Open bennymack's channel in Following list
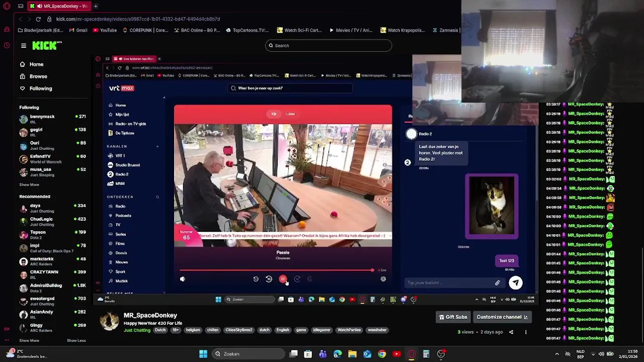 point(52,119)
